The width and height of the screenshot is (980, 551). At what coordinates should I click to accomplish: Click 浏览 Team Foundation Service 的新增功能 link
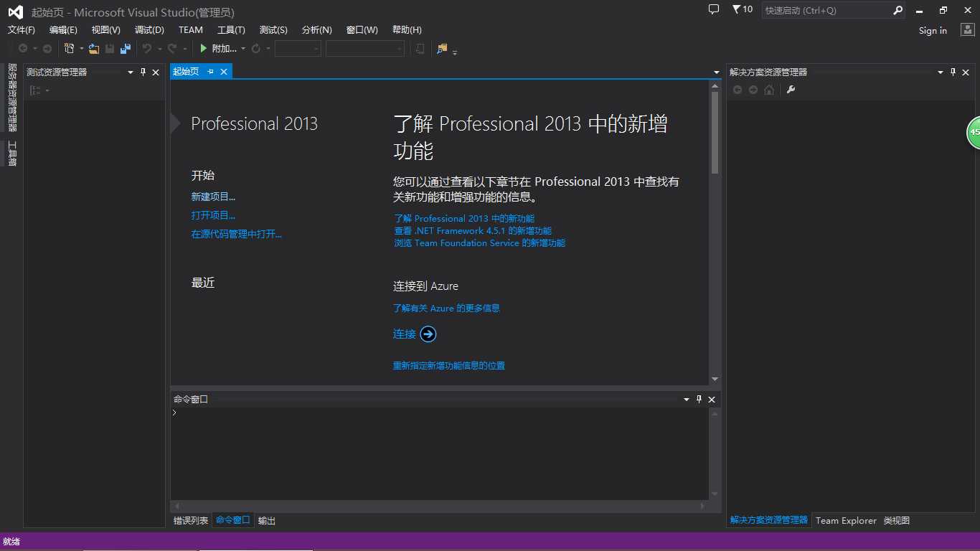(x=479, y=243)
